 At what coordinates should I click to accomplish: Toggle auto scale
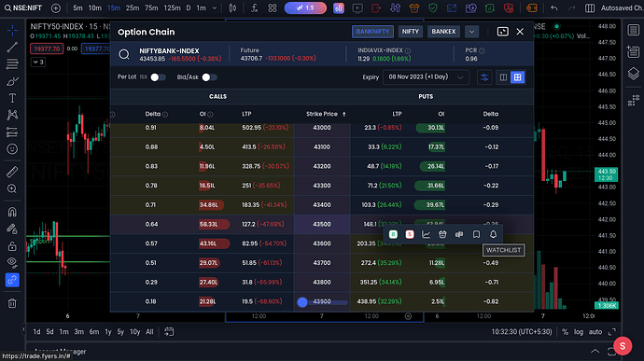[595, 332]
